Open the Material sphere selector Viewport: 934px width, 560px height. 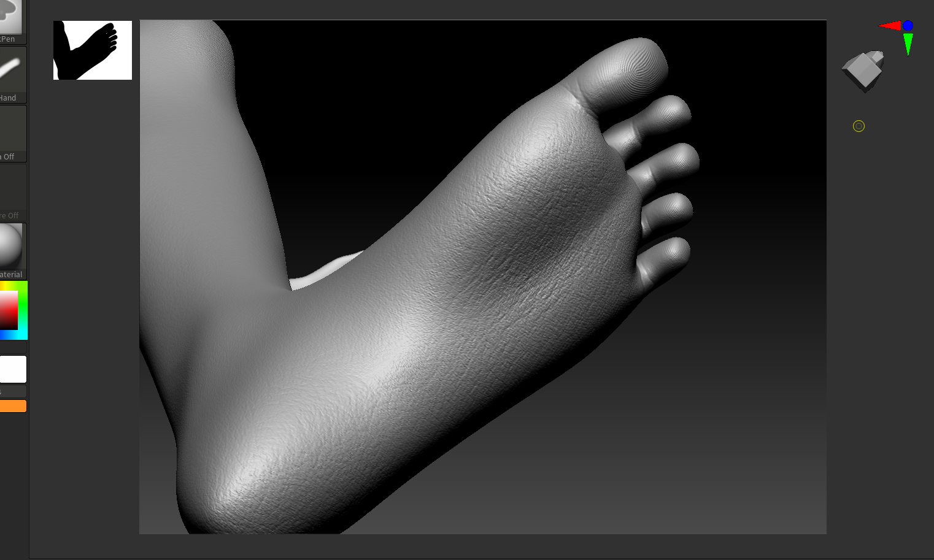12,251
